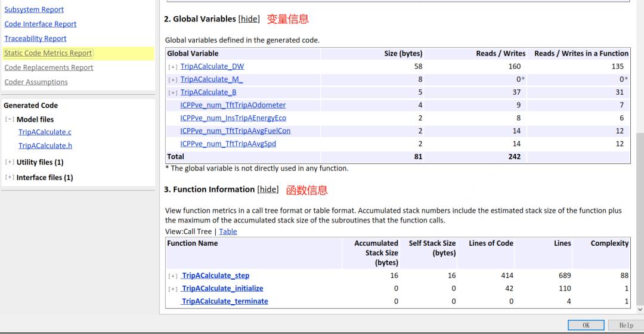The height and width of the screenshot is (334, 644).
Task: Open TripACalculate_DW variable link
Action: 212,66
